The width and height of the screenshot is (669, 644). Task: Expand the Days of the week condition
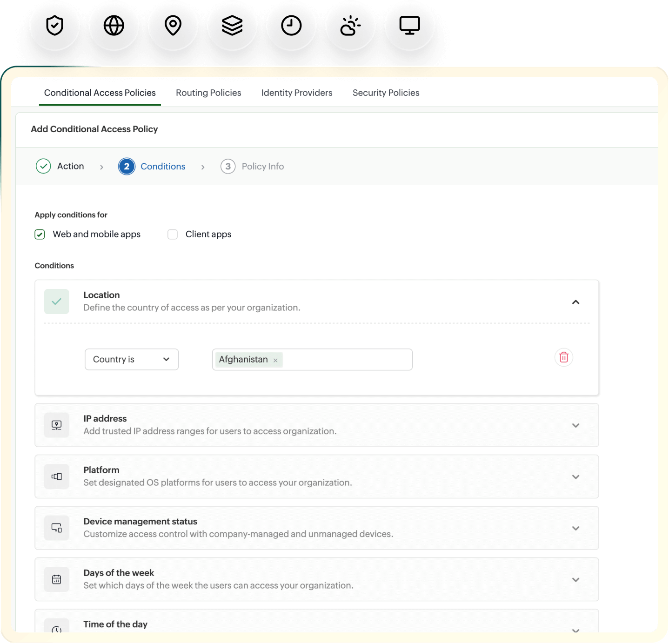point(576,580)
